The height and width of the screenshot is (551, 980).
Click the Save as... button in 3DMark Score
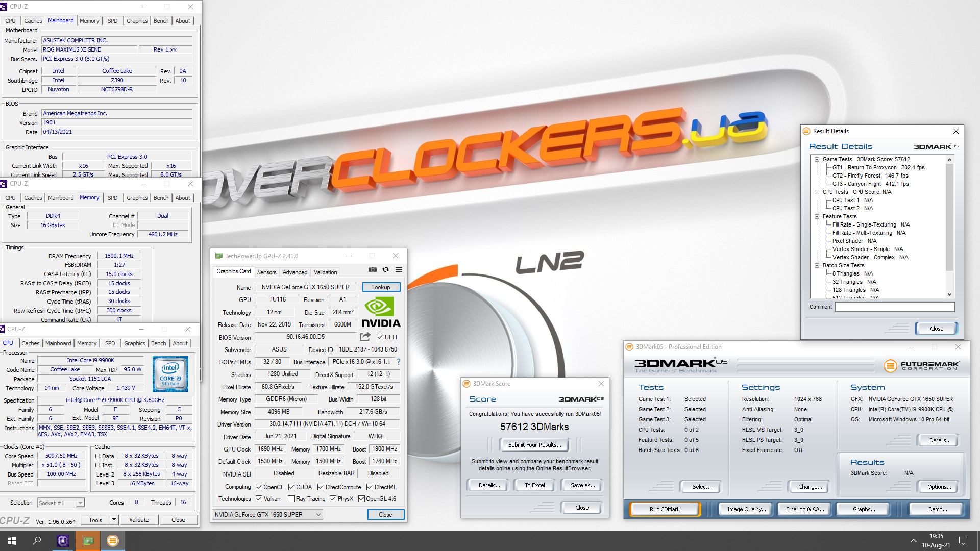[x=582, y=485]
